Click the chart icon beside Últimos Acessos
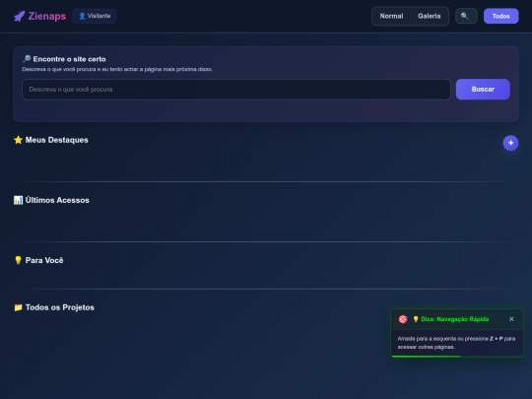Image resolution: width=532 pixels, height=399 pixels. (x=18, y=200)
